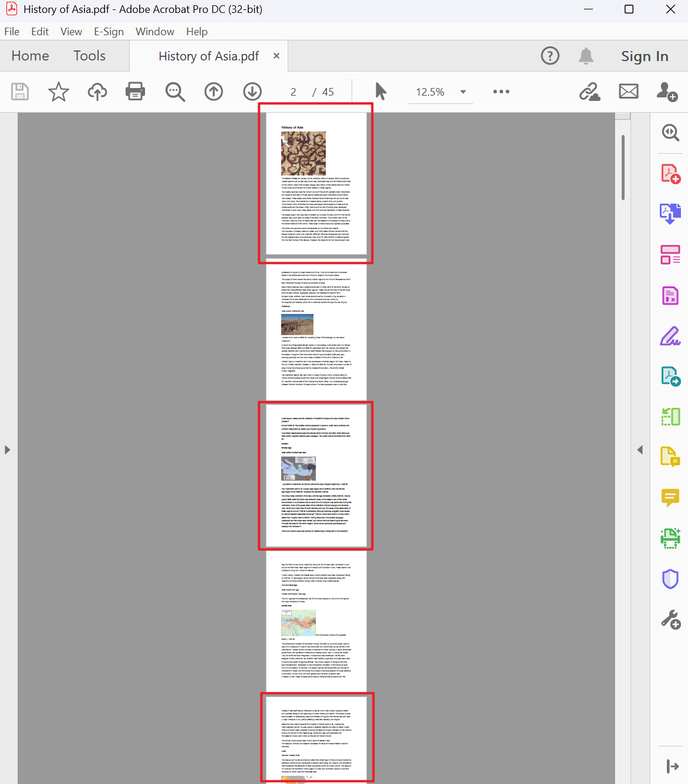The width and height of the screenshot is (688, 784).
Task: Collapse right pane arrow button at bottom
Action: click(673, 766)
